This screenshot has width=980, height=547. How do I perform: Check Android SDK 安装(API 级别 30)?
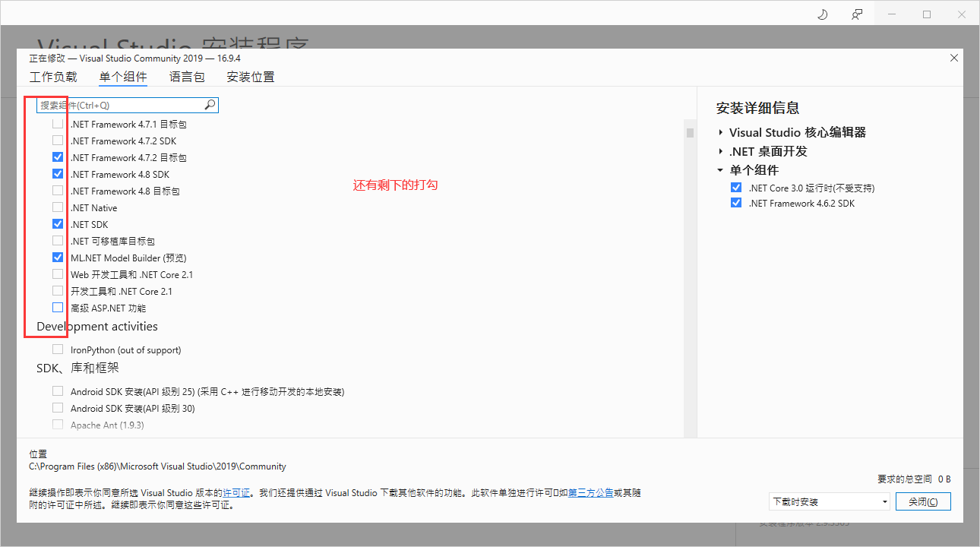click(58, 408)
